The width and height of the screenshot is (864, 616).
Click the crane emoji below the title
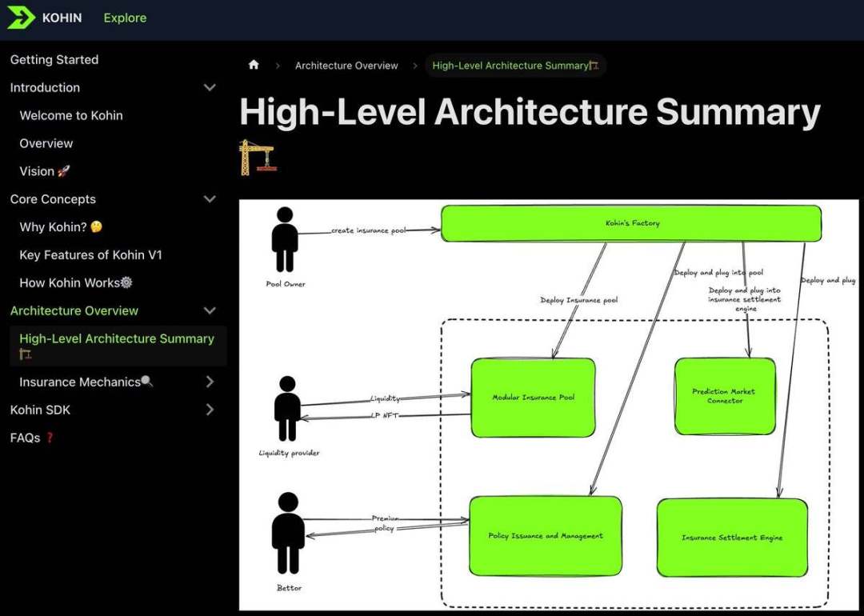(x=257, y=157)
